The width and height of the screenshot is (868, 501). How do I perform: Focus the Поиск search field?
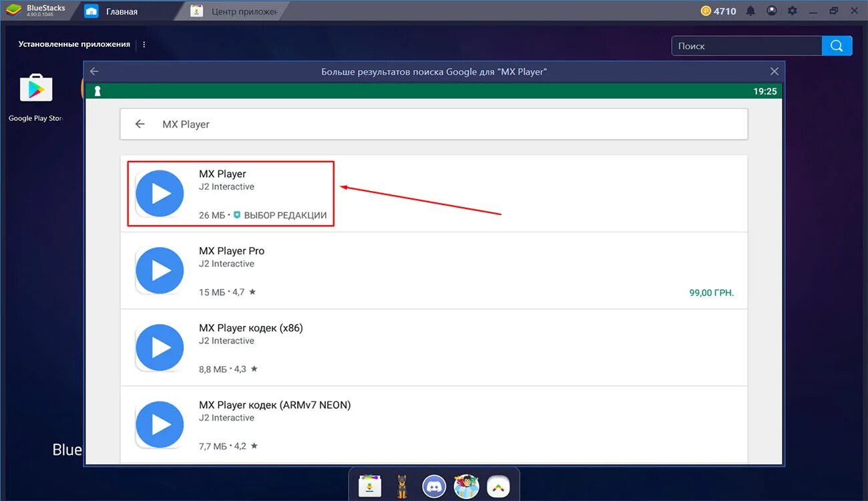click(x=746, y=45)
